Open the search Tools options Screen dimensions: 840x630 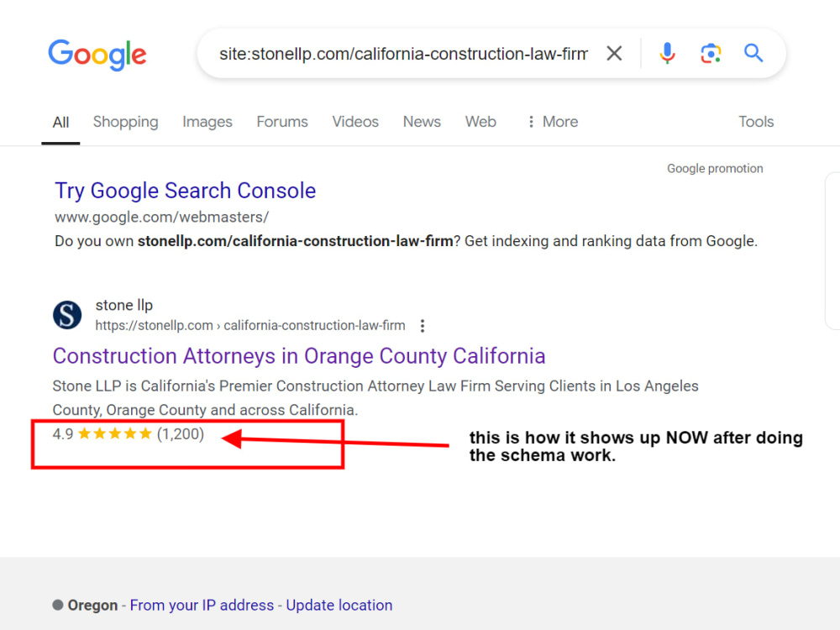pyautogui.click(x=756, y=122)
